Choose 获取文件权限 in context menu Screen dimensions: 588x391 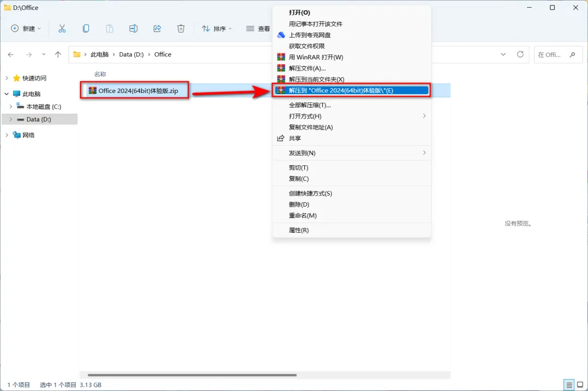tap(352, 46)
